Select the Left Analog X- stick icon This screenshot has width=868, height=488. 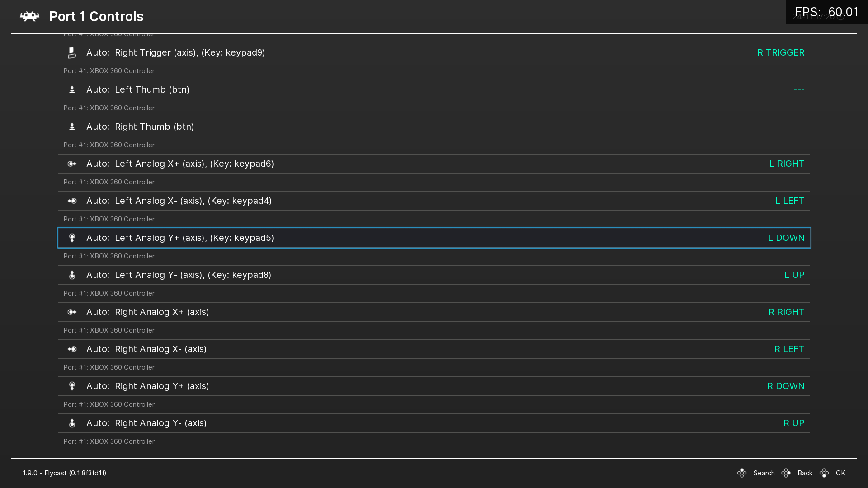[72, 201]
